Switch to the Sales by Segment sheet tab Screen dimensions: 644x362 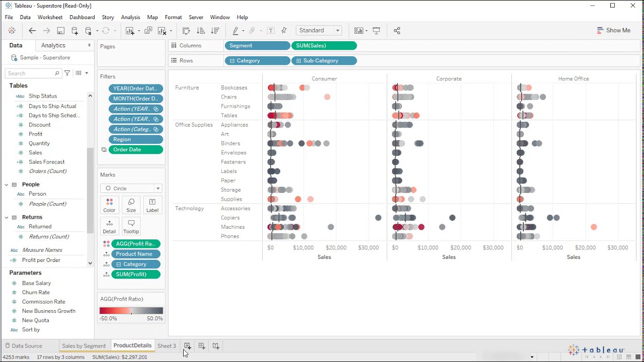[x=84, y=346]
